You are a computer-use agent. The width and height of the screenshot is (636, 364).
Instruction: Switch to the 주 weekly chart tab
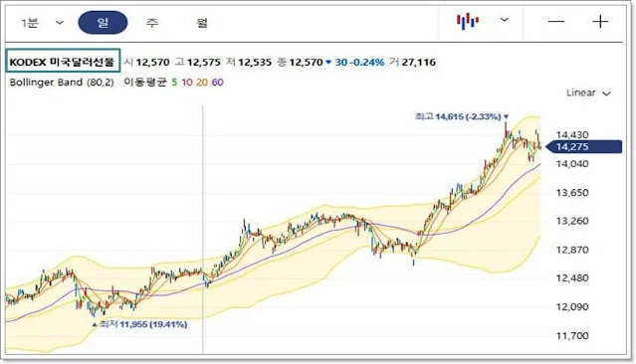click(152, 23)
